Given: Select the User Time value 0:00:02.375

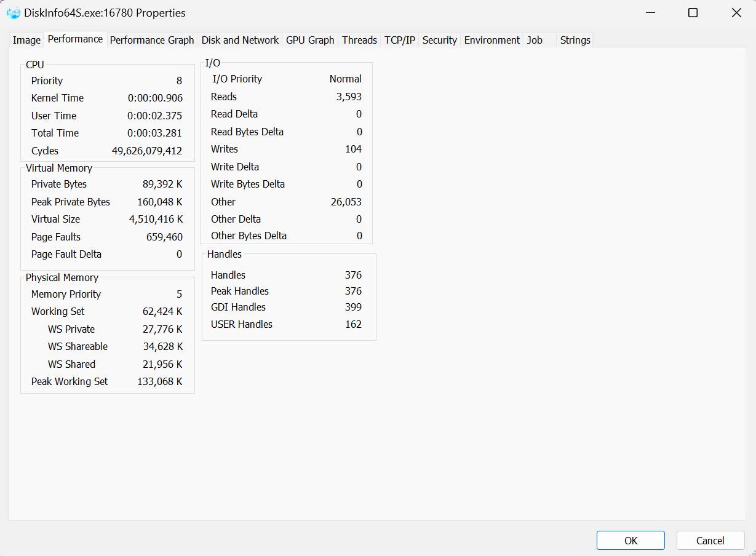Looking at the screenshot, I should click(x=155, y=116).
